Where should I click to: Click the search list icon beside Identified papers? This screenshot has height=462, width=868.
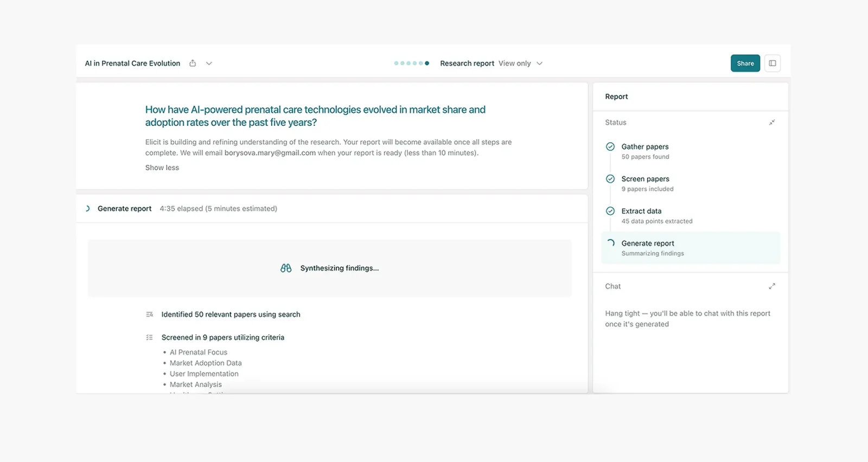pyautogui.click(x=150, y=315)
